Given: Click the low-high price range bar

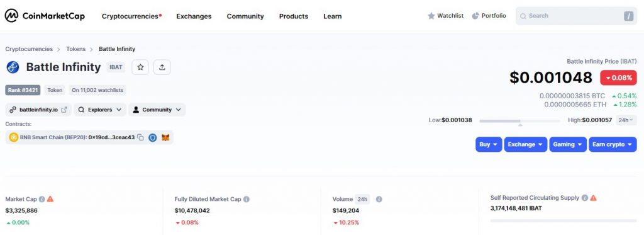Looking at the screenshot, I should [x=519, y=121].
